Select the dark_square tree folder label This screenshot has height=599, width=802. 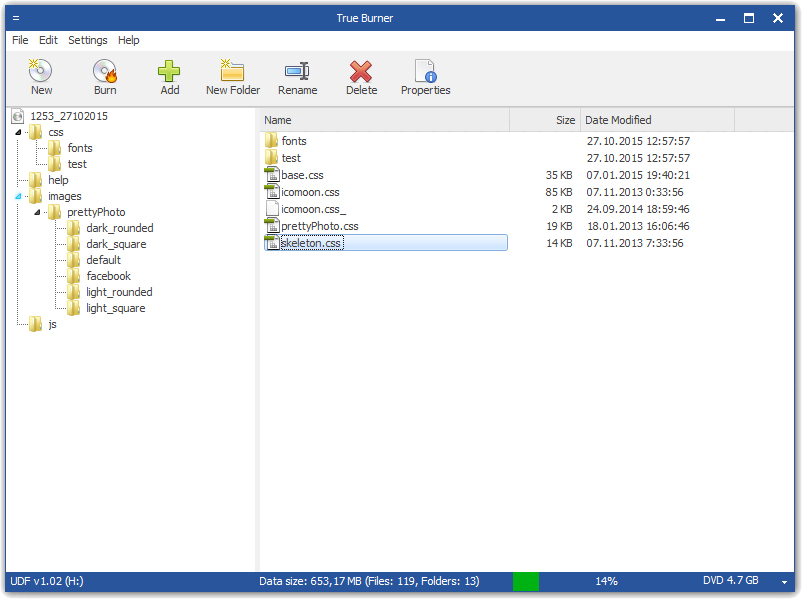coord(116,244)
